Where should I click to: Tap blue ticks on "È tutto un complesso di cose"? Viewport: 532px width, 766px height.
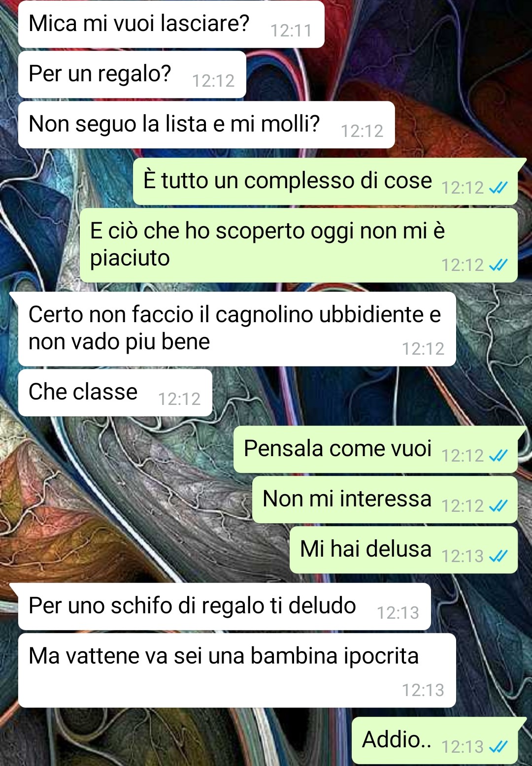click(x=498, y=188)
